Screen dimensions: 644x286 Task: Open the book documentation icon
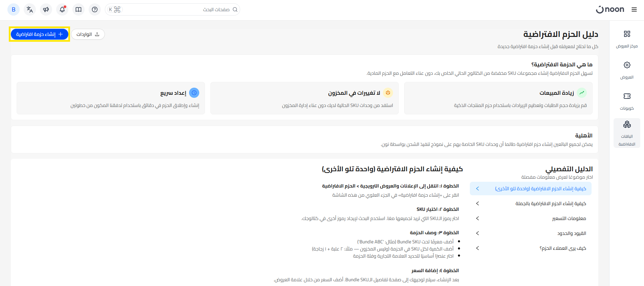pos(78,9)
